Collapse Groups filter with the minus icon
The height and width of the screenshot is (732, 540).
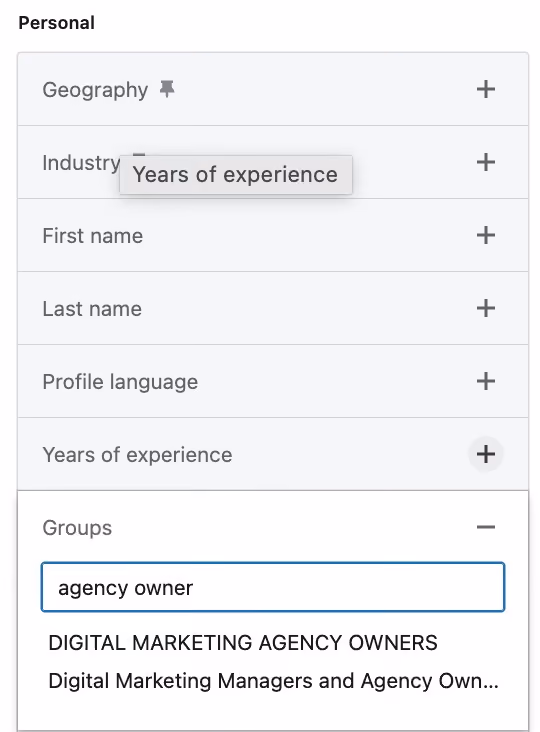click(485, 527)
